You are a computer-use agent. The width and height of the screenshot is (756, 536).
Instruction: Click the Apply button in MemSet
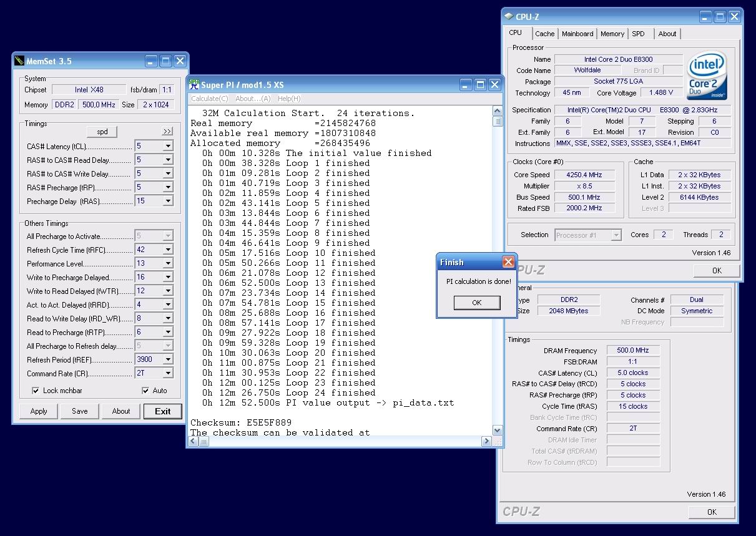[39, 411]
